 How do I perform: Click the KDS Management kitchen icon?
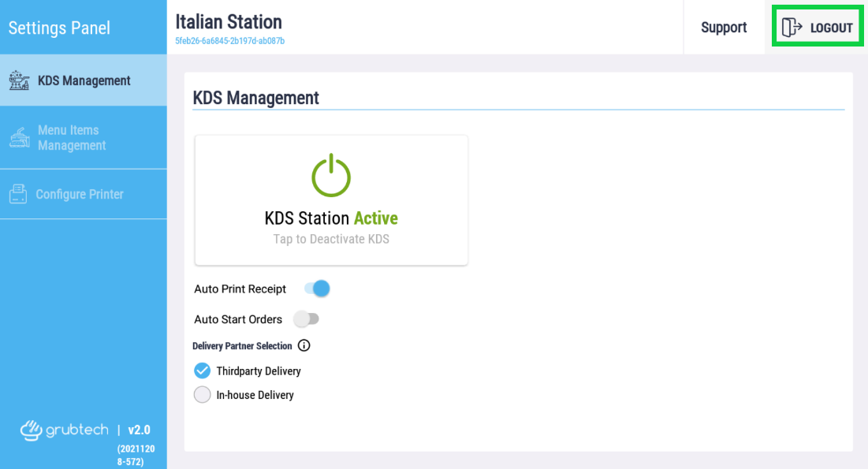[20, 81]
